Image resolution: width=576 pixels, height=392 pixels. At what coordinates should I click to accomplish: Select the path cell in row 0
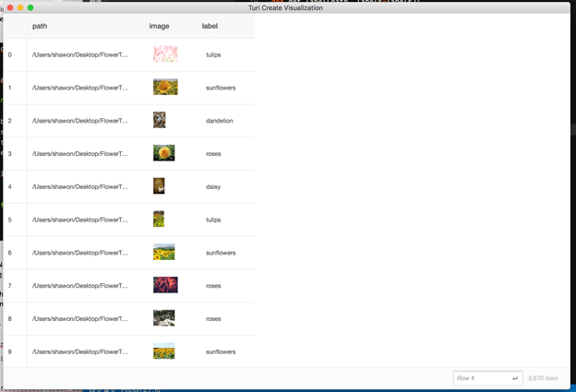[x=80, y=54]
